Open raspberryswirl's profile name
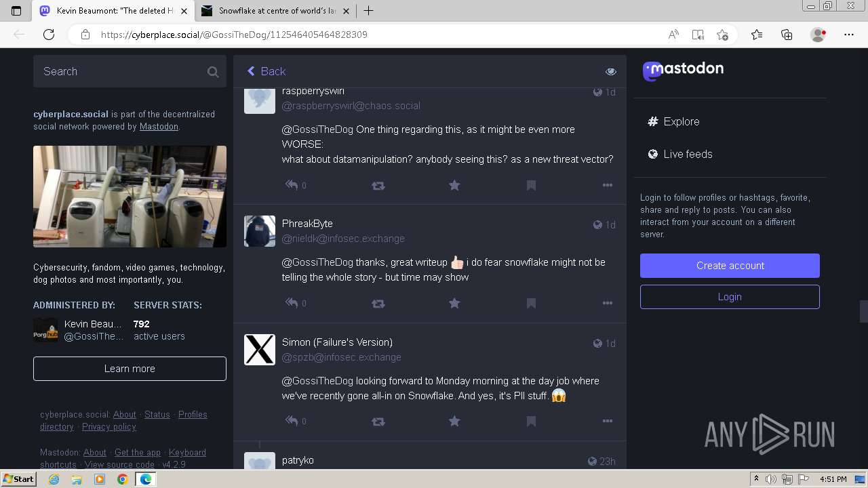The image size is (868, 488). point(313,91)
